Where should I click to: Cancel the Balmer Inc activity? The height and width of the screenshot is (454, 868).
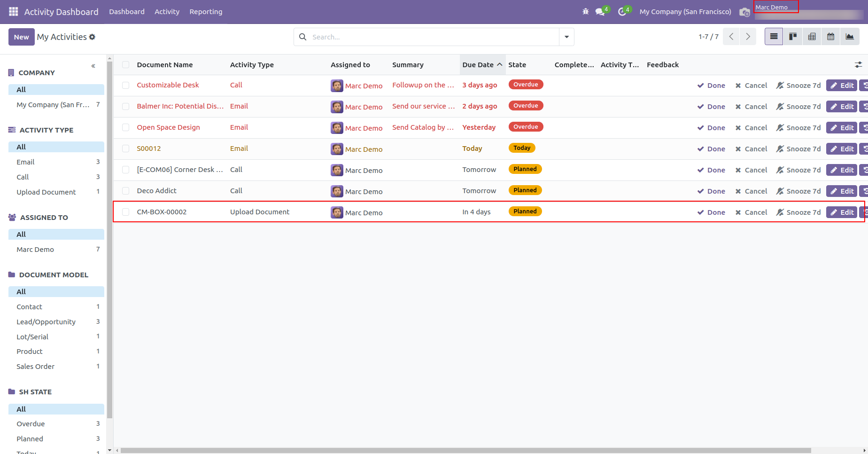[751, 107]
